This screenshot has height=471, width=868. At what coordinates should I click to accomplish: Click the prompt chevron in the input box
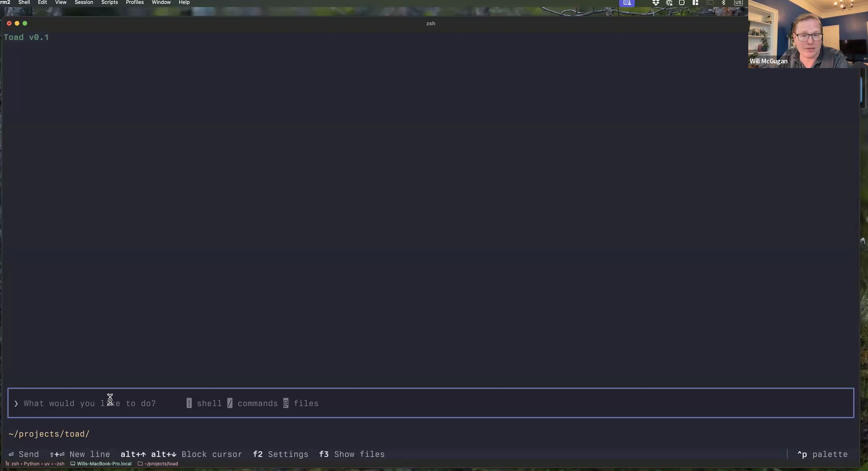coord(16,404)
